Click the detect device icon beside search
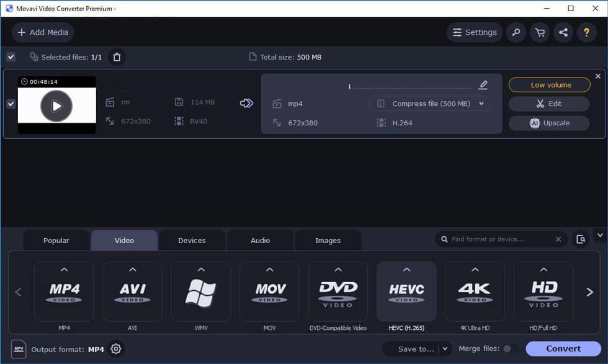The height and width of the screenshot is (364, 608). (581, 239)
